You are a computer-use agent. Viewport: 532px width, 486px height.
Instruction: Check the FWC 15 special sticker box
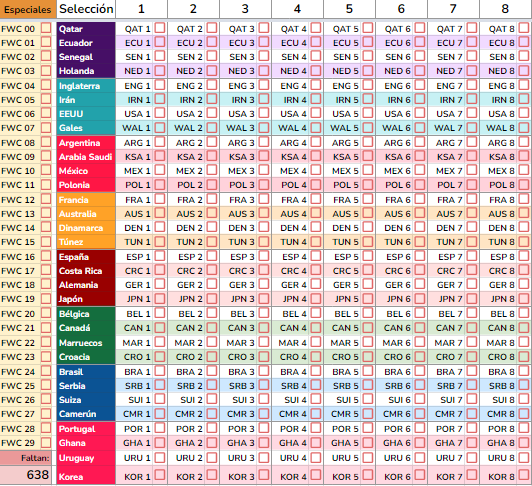pos(46,241)
